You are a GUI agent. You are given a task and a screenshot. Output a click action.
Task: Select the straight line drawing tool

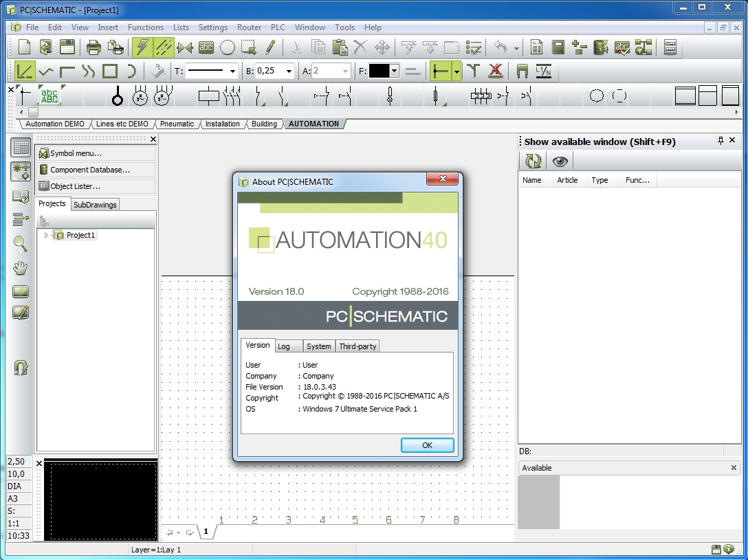pyautogui.click(x=24, y=71)
